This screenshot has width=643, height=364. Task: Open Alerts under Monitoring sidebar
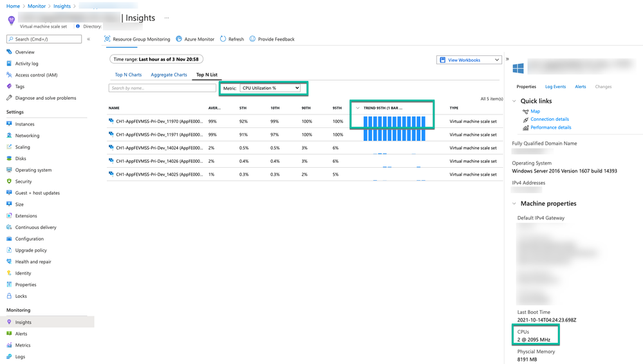tap(21, 334)
